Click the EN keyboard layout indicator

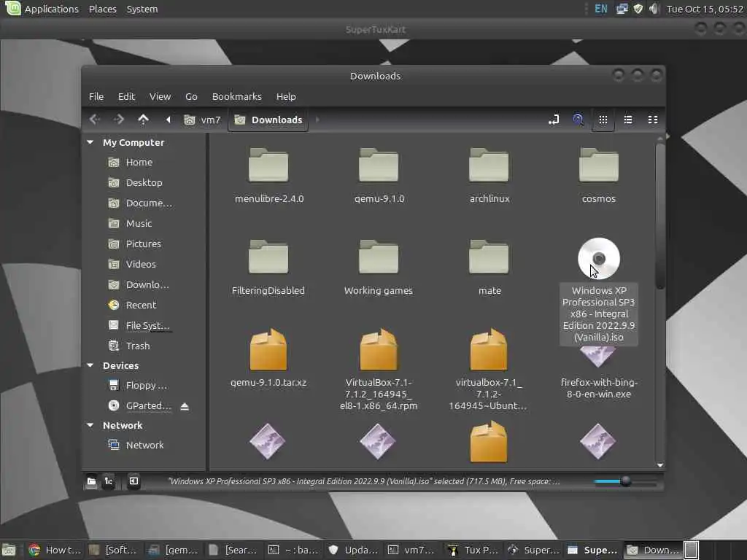coord(601,9)
